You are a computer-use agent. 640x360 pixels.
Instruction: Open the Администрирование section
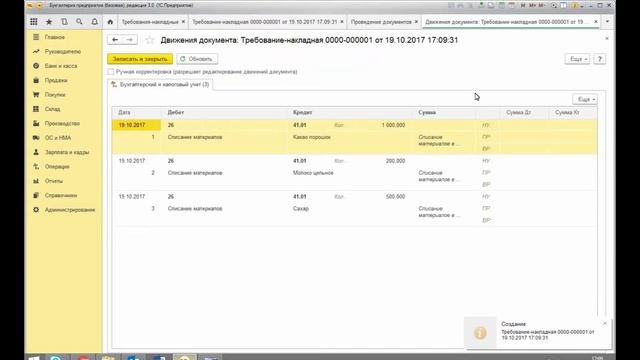[70, 210]
